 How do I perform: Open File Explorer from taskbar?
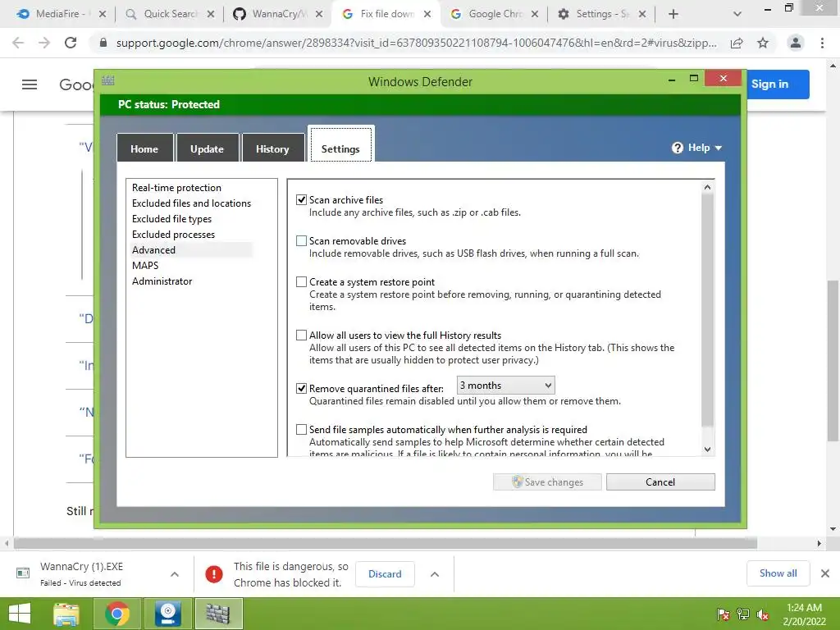pos(67,614)
